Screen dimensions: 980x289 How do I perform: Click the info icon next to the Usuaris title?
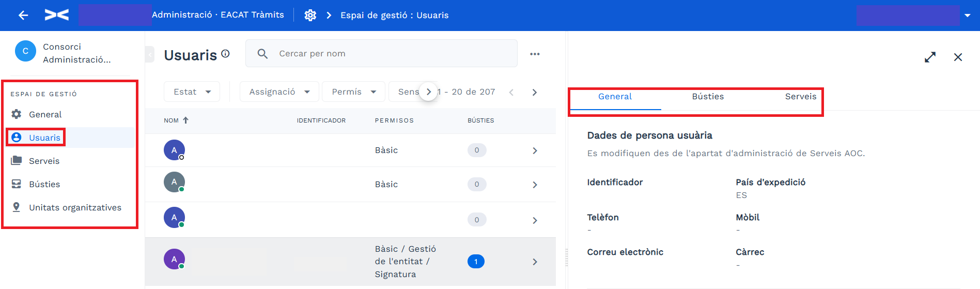(x=225, y=53)
